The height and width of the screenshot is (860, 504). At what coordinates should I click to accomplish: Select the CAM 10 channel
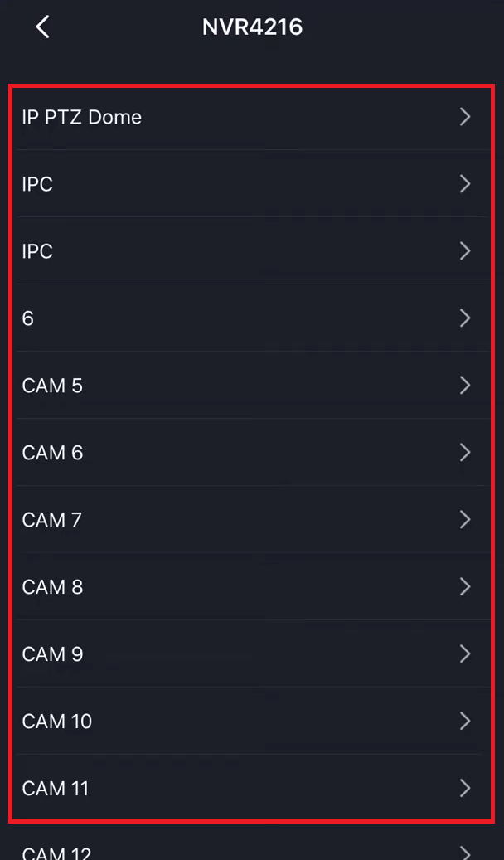click(57, 722)
